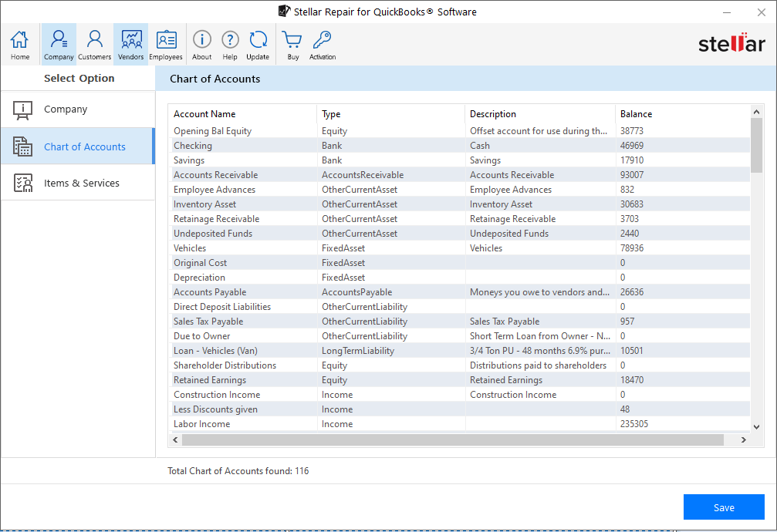This screenshot has width=777, height=532.
Task: Click the vertical scrollbar thumb
Action: coord(756,146)
